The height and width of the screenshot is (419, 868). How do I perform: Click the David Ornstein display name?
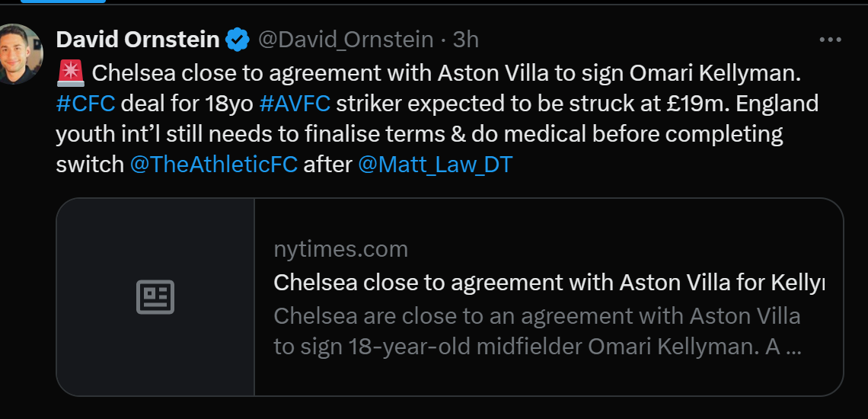coord(138,39)
